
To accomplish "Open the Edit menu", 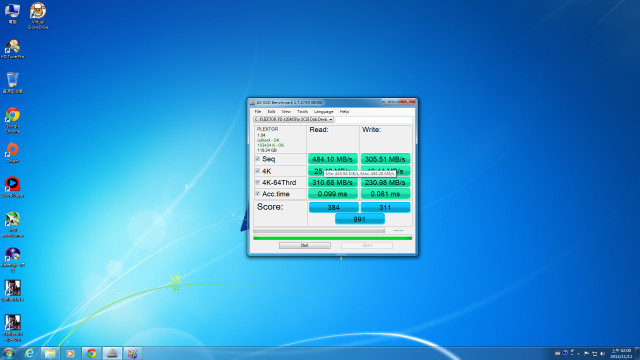I will point(271,111).
